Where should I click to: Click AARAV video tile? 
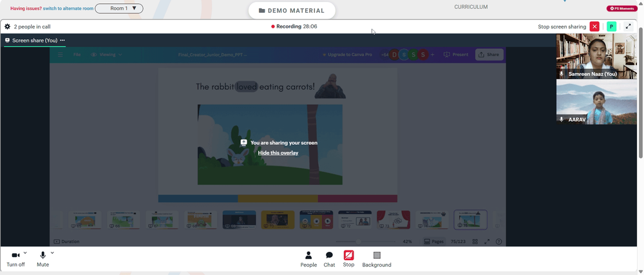pyautogui.click(x=596, y=102)
